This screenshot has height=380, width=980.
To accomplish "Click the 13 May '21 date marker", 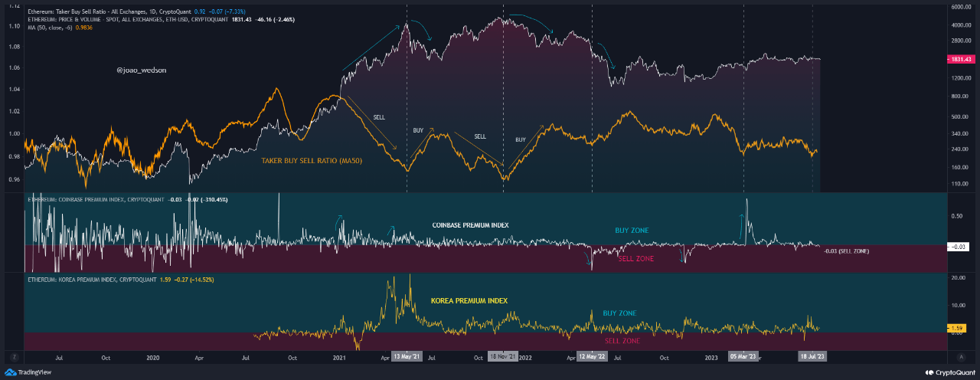I will pyautogui.click(x=407, y=357).
